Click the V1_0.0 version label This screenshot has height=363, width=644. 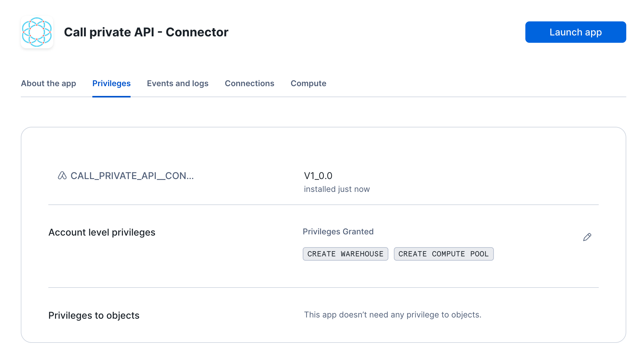(x=318, y=176)
